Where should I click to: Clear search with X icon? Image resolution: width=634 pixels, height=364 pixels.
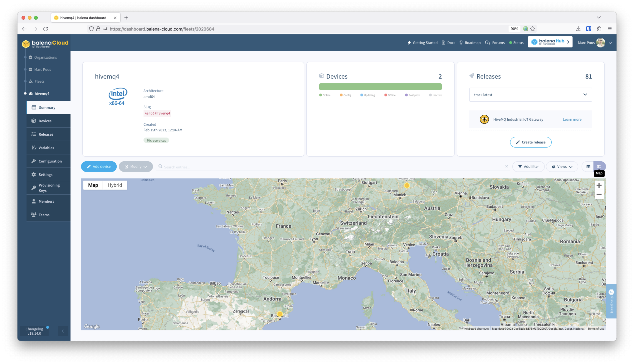click(x=507, y=166)
